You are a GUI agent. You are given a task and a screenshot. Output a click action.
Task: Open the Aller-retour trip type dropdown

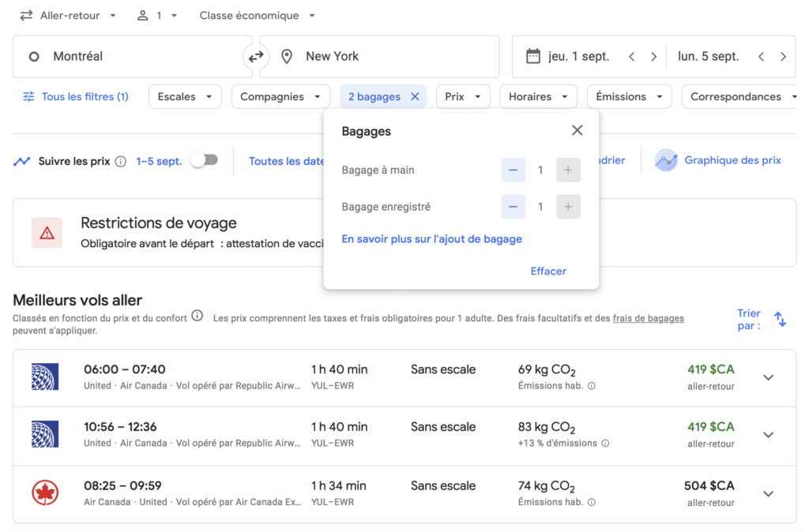pyautogui.click(x=68, y=16)
